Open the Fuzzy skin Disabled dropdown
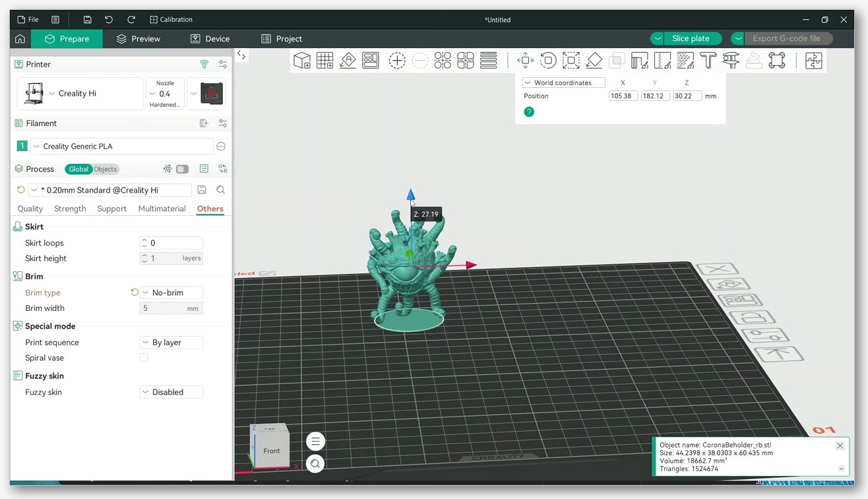This screenshot has width=868, height=499. point(171,392)
